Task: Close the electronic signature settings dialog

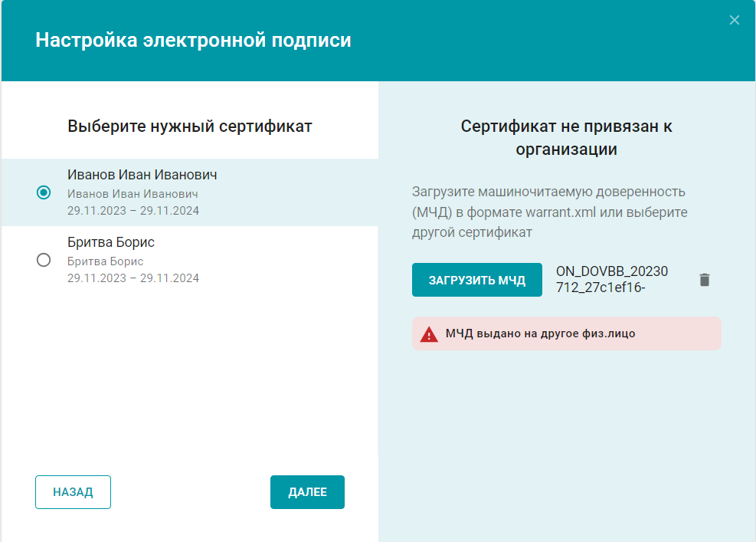Action: 734,21
